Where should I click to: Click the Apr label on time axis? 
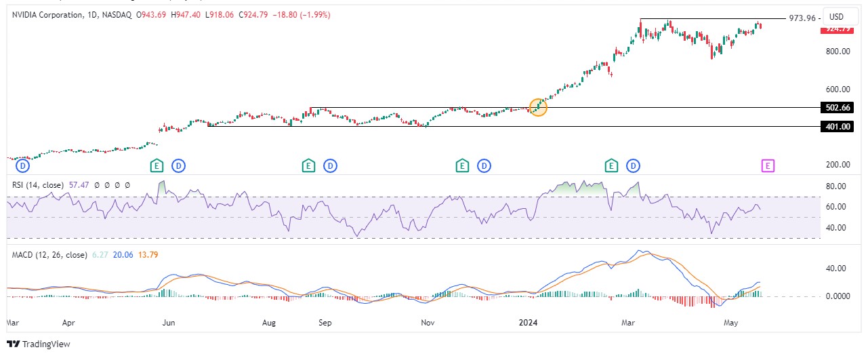pos(68,324)
